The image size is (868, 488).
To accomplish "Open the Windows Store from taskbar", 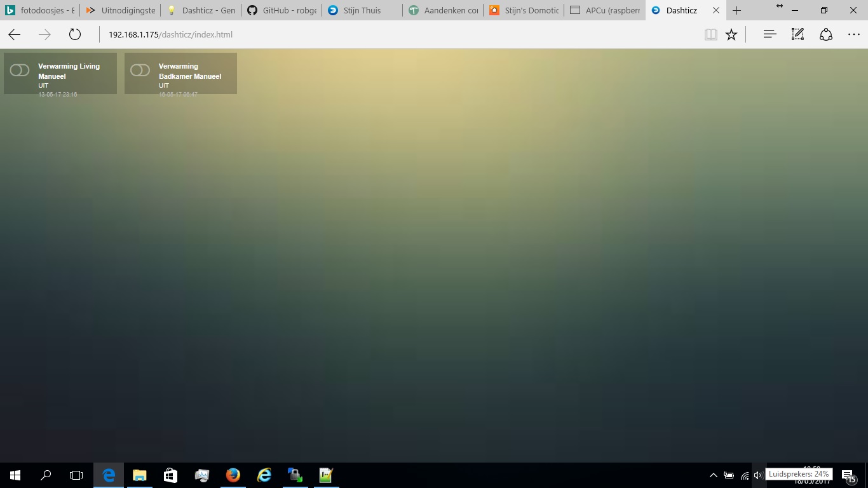I will coord(171,475).
